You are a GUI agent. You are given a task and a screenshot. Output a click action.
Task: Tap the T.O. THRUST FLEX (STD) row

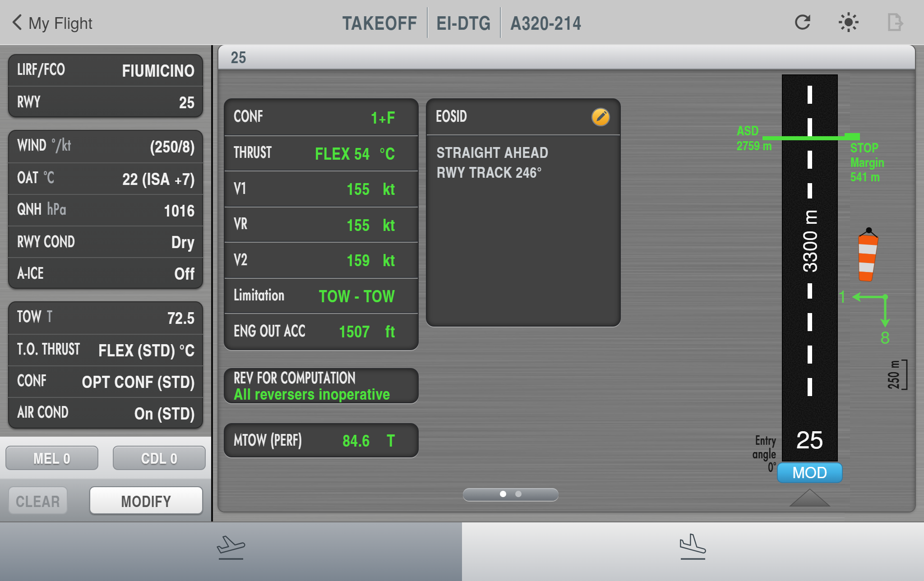(x=106, y=350)
